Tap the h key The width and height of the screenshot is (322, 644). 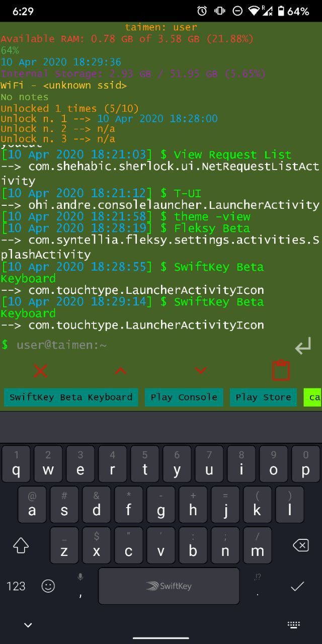tap(193, 504)
